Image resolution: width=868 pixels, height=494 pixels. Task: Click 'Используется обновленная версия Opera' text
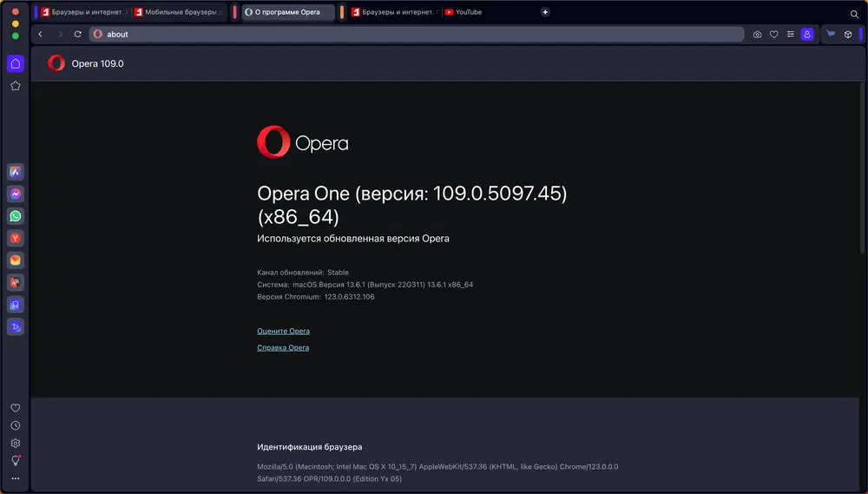[x=353, y=239]
